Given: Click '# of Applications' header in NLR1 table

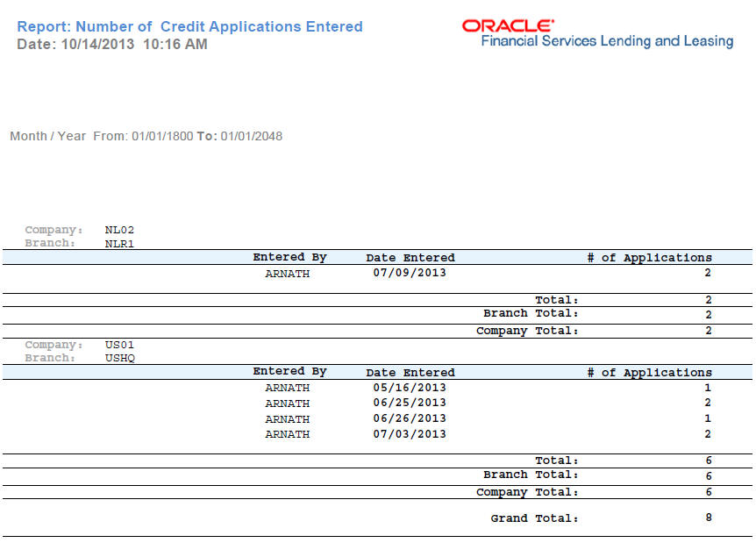Looking at the screenshot, I should click(650, 258).
